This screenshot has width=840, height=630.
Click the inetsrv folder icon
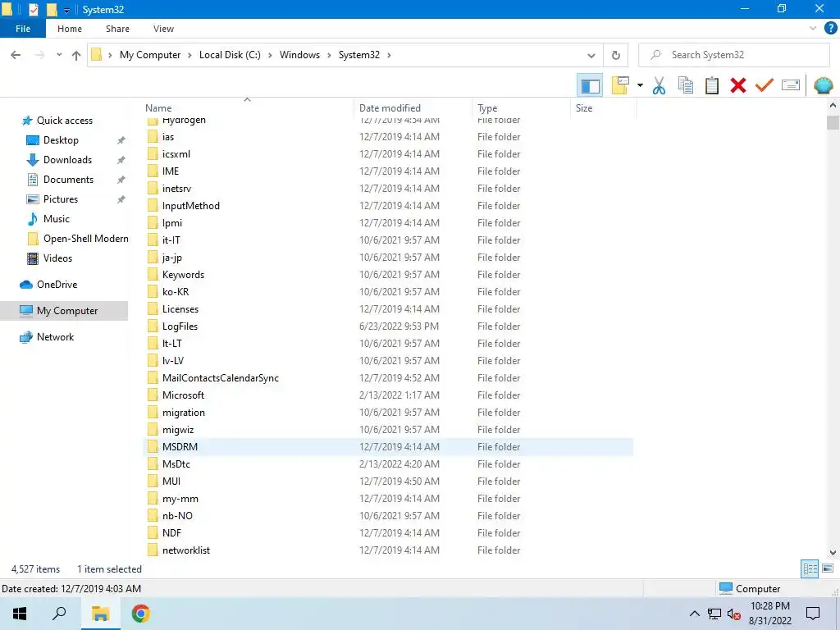153,189
